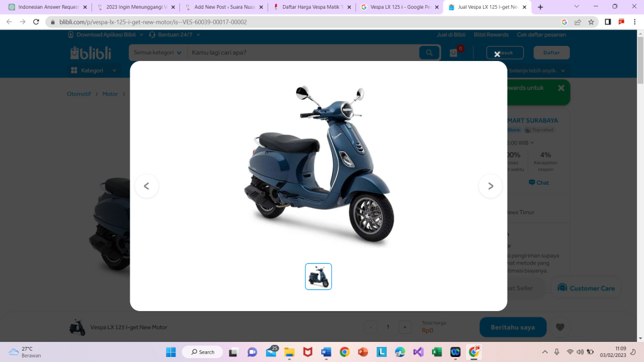
Task: Expand the Kategori menu
Action: point(93,70)
